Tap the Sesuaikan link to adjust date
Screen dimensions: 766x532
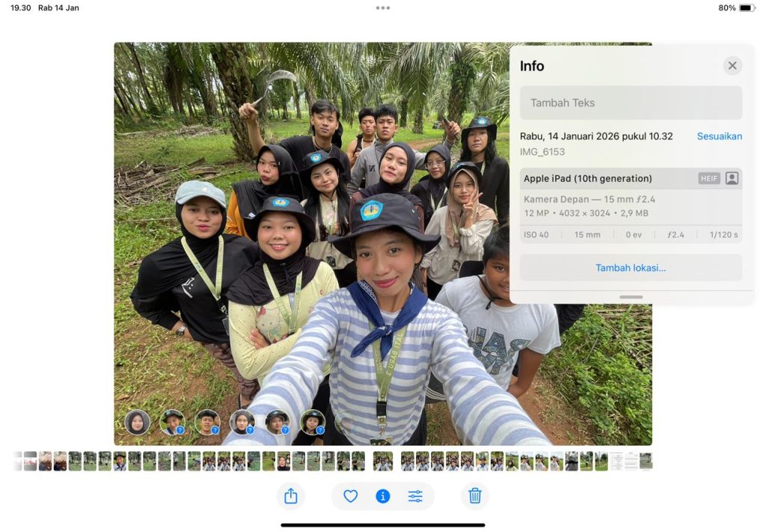(x=719, y=136)
